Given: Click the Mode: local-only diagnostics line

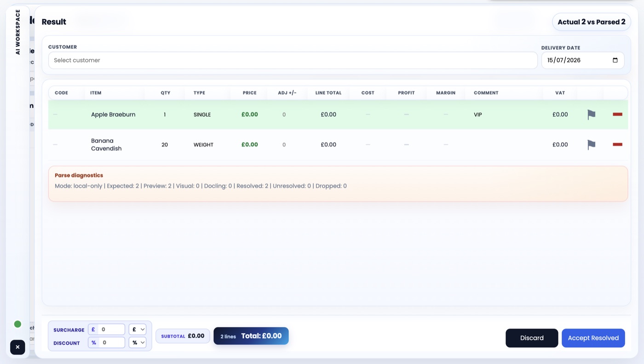Looking at the screenshot, I should click(x=201, y=186).
